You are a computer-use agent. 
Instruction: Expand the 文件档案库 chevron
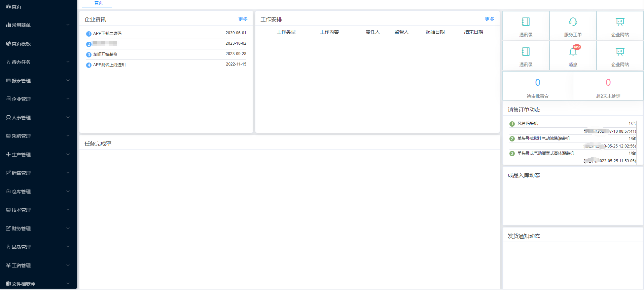(68, 284)
